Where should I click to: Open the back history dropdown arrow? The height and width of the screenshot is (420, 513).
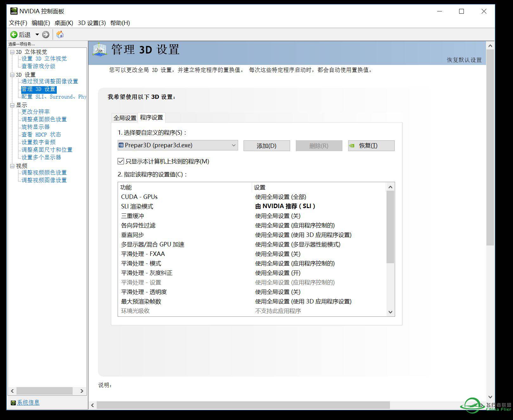click(x=37, y=35)
